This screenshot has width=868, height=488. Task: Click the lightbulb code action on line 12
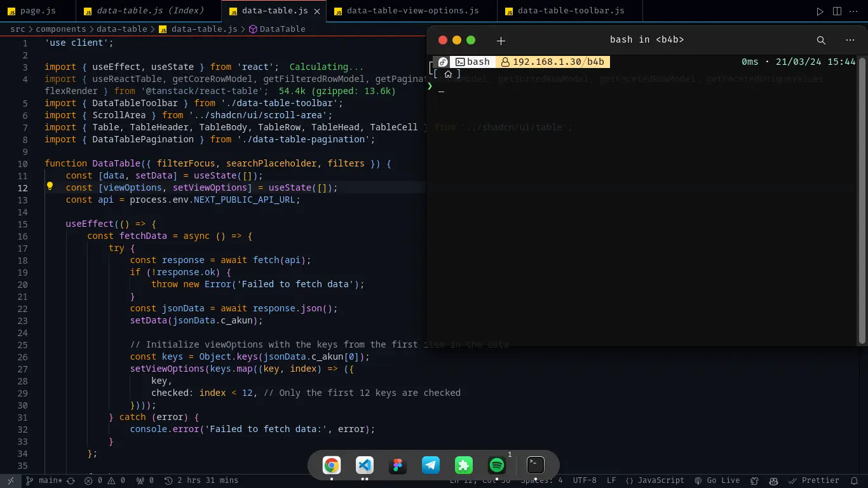(50, 187)
